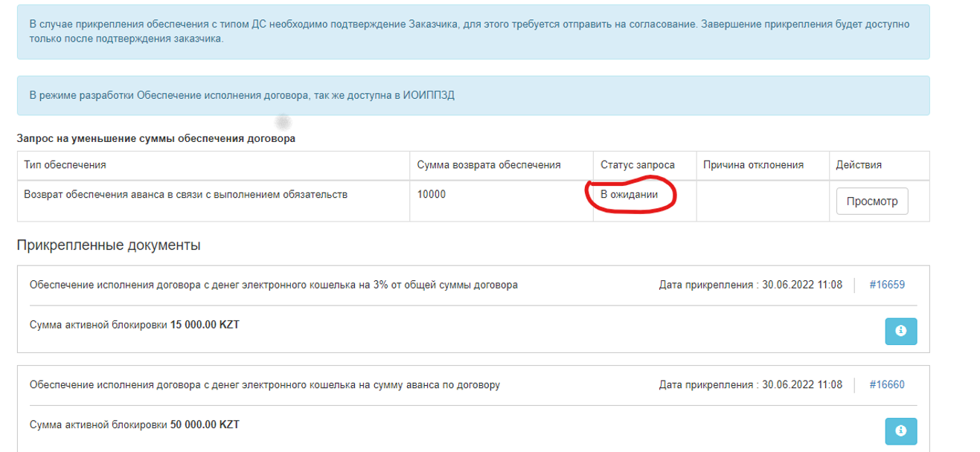Click the Сумма возврата обеспечения column header
The width and height of the screenshot is (980, 452).
point(488,165)
